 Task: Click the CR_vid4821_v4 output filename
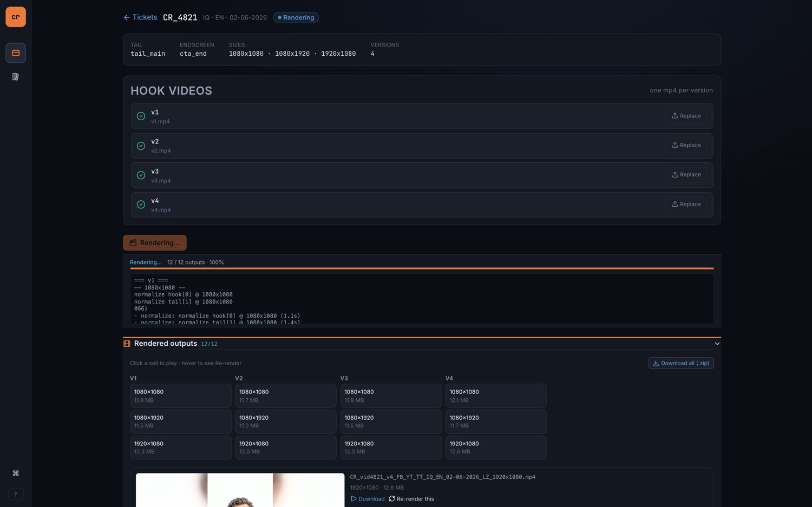[x=443, y=477]
